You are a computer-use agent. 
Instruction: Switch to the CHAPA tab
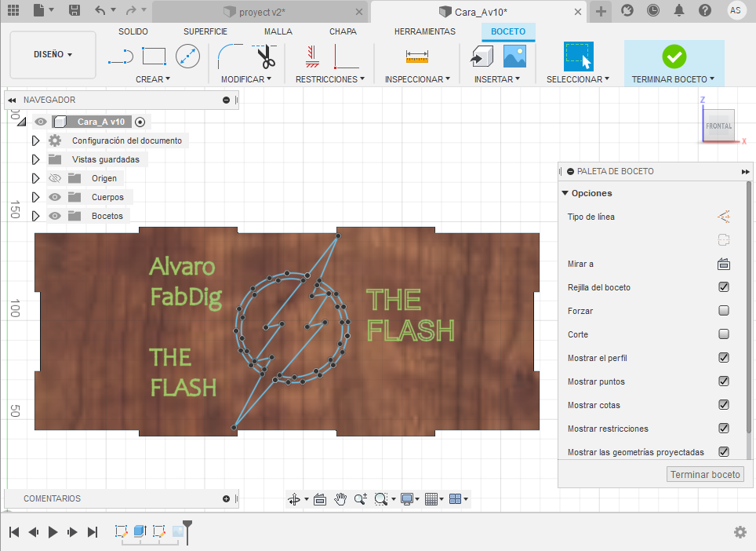tap(343, 31)
